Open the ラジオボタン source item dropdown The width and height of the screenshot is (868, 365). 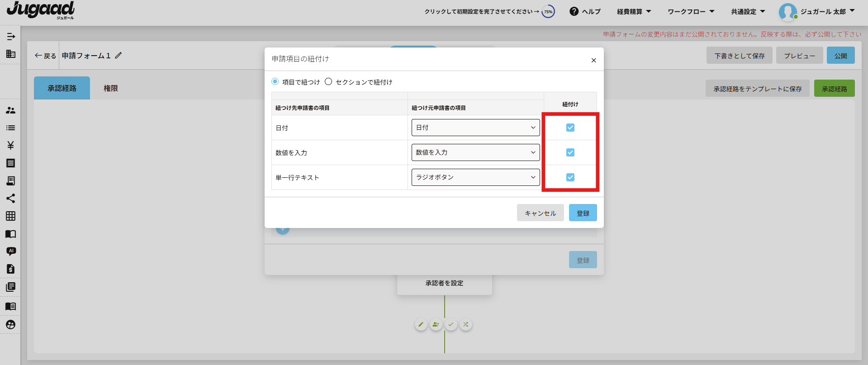[x=475, y=177]
